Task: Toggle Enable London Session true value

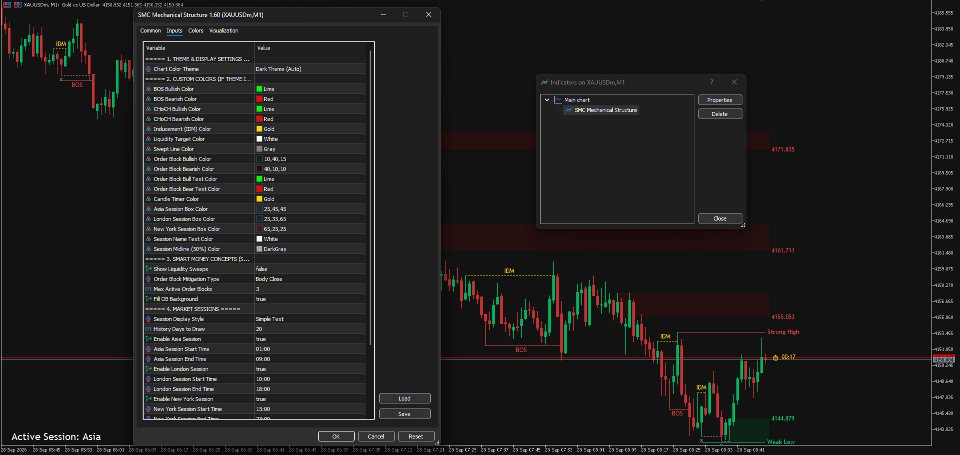Action: click(x=310, y=369)
